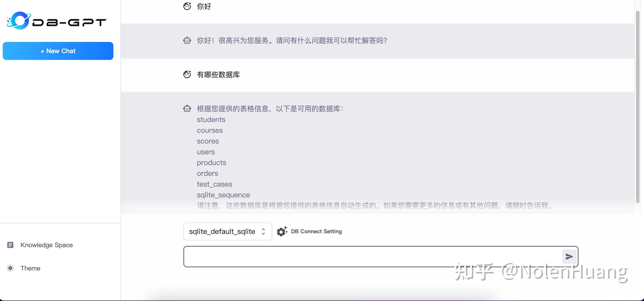Navigate to Knowledge Space
Screen dimensions: 644x301
tap(47, 245)
